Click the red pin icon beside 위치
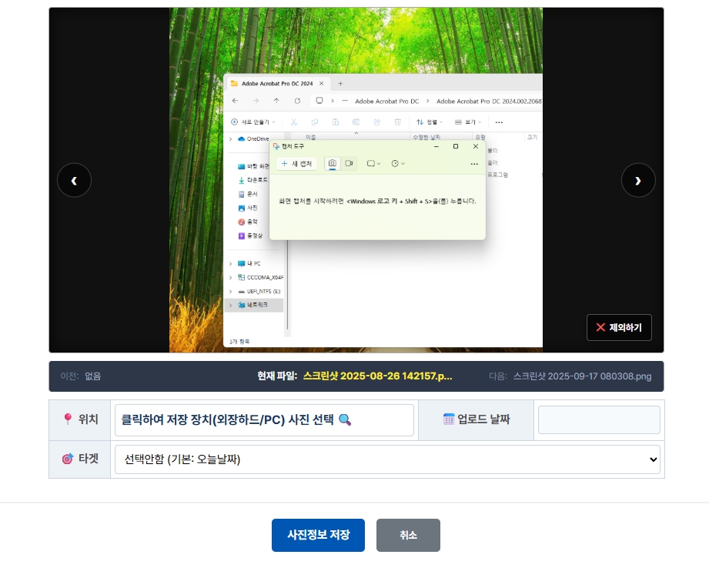This screenshot has width=709, height=588. click(68, 419)
